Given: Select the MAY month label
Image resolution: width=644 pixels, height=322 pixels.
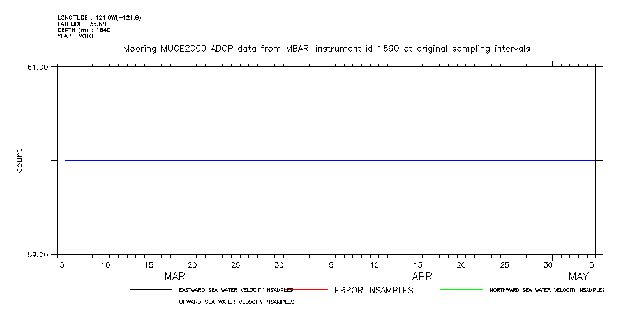Looking at the screenshot, I should point(578,277).
